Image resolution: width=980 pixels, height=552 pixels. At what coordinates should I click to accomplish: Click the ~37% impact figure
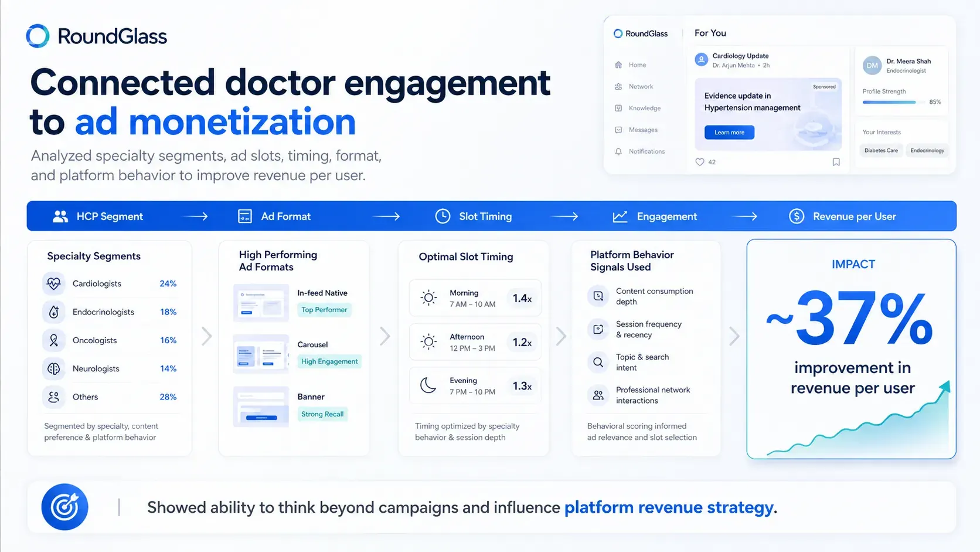tap(849, 319)
